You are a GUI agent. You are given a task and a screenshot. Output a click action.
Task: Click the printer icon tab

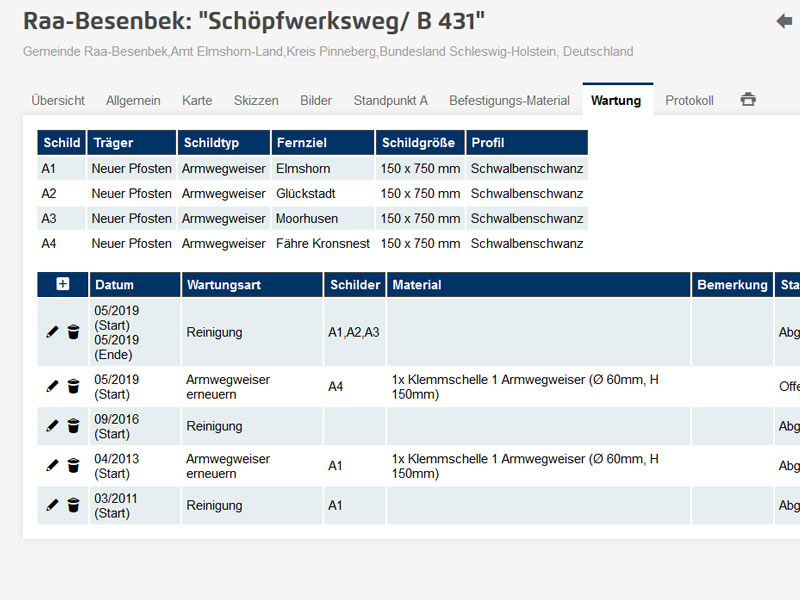pyautogui.click(x=748, y=100)
